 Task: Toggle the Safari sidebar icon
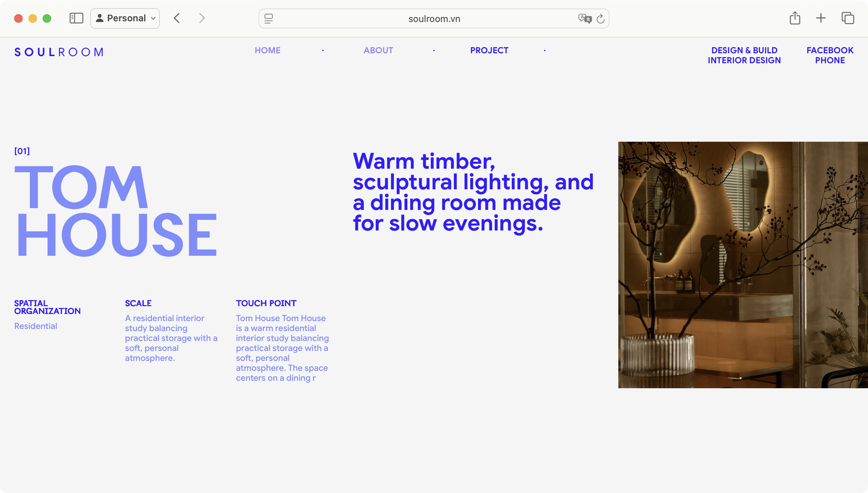76,18
